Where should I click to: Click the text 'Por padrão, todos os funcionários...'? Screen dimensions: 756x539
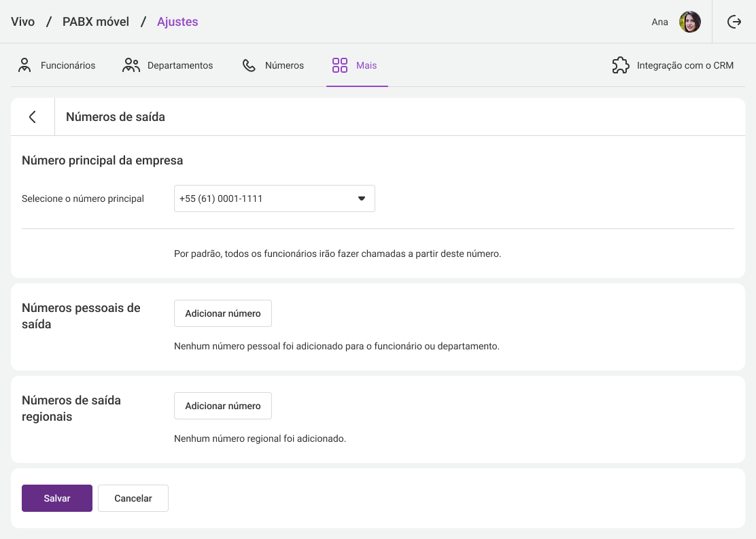click(337, 254)
